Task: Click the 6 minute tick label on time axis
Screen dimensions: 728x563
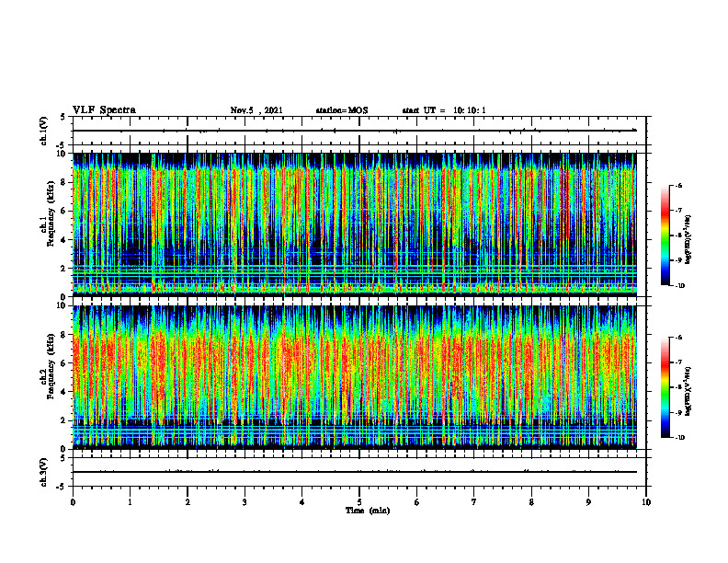Action: point(417,502)
